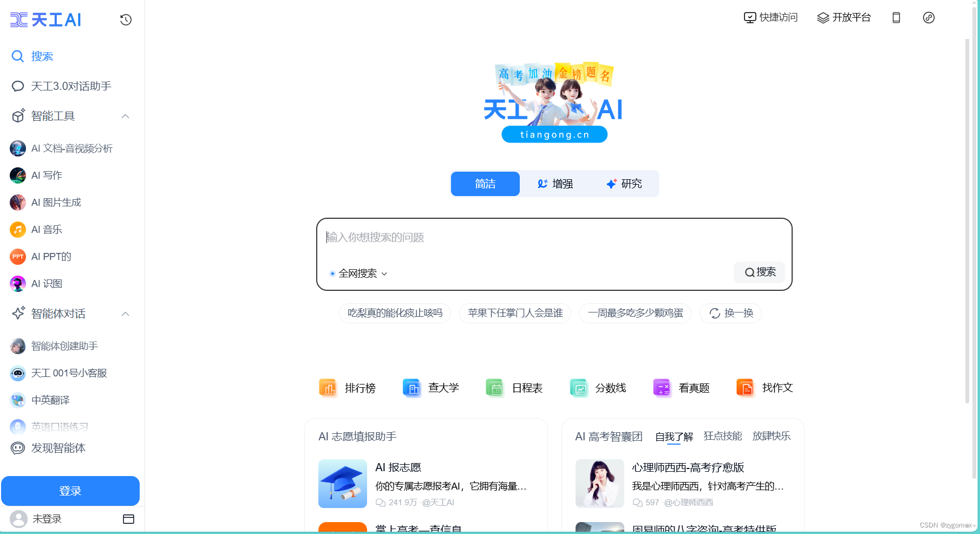Open 天工3.0对话助手 chat
The width and height of the screenshot is (980, 534).
pos(62,86)
